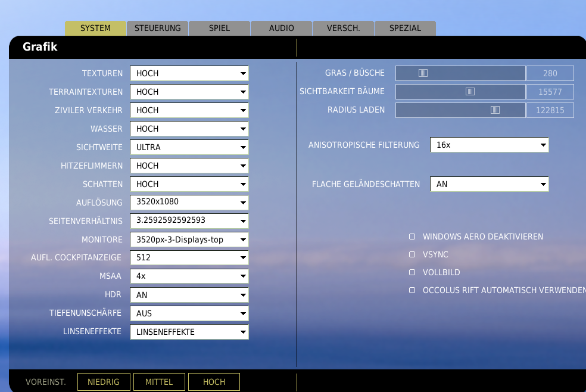This screenshot has height=392, width=586.
Task: Click the RADIUS LADEN slider handle
Action: point(495,110)
